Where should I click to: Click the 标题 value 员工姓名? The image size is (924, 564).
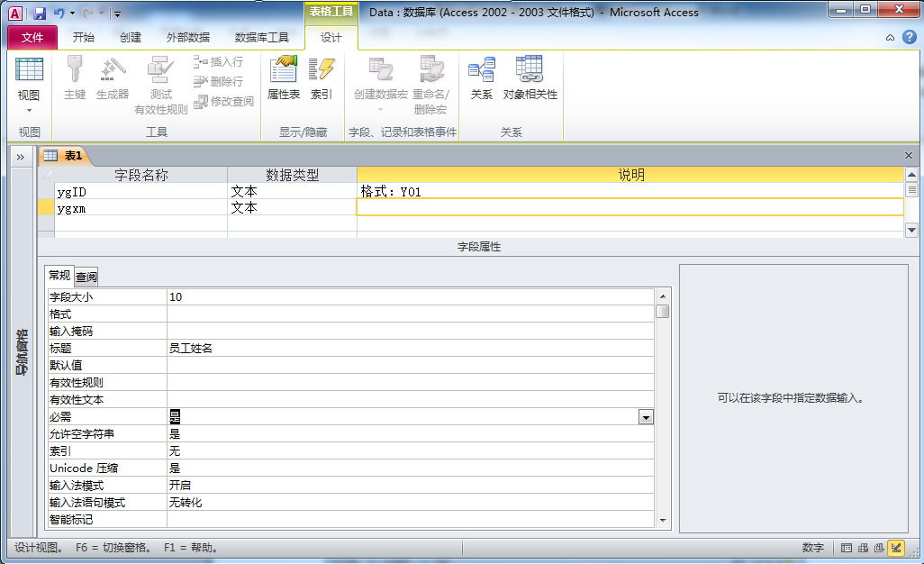coord(410,349)
